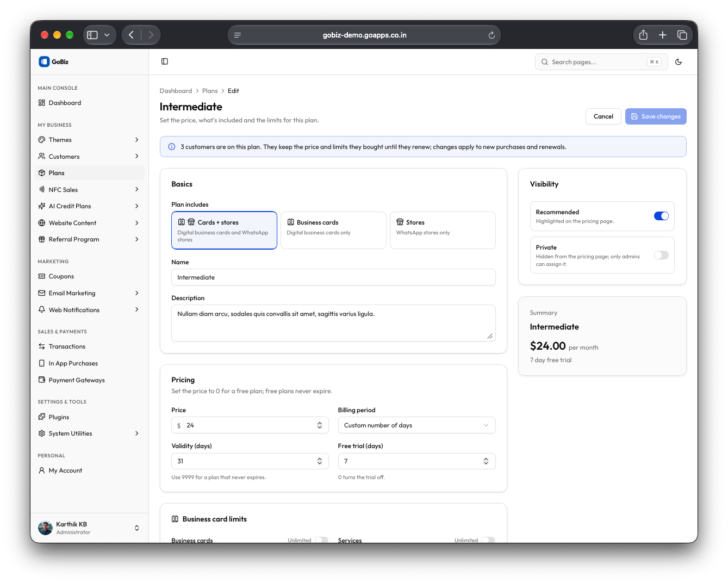This screenshot has height=583, width=728.
Task: Toggle the sidebar collapse icon
Action: tap(165, 61)
